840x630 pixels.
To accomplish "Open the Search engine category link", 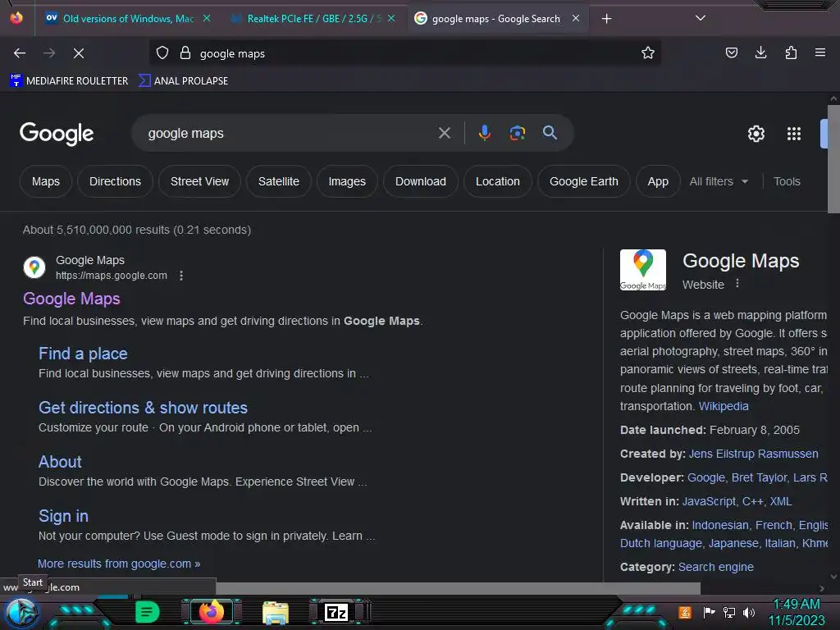I will [715, 567].
